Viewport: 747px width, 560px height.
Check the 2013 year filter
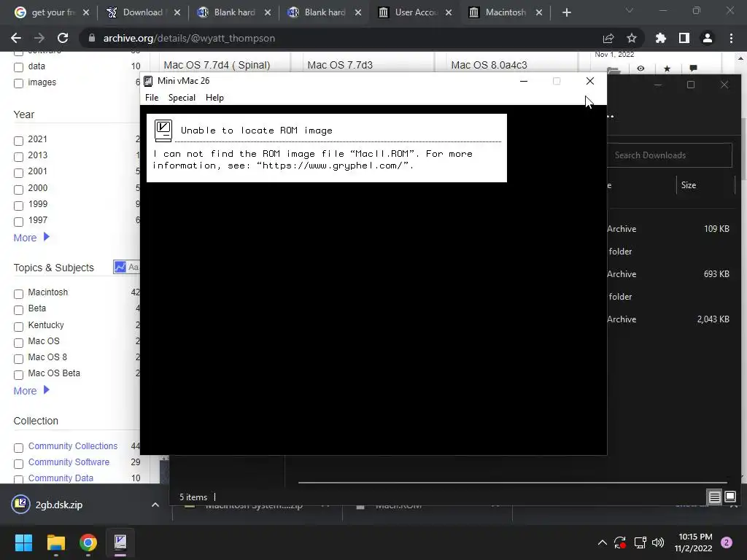coord(18,157)
